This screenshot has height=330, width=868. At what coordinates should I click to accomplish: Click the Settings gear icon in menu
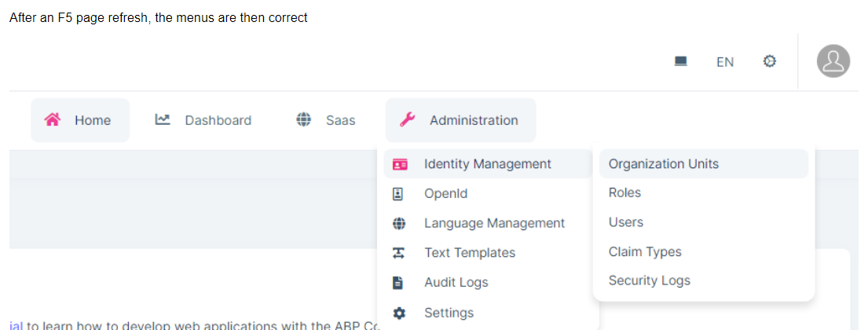point(399,313)
